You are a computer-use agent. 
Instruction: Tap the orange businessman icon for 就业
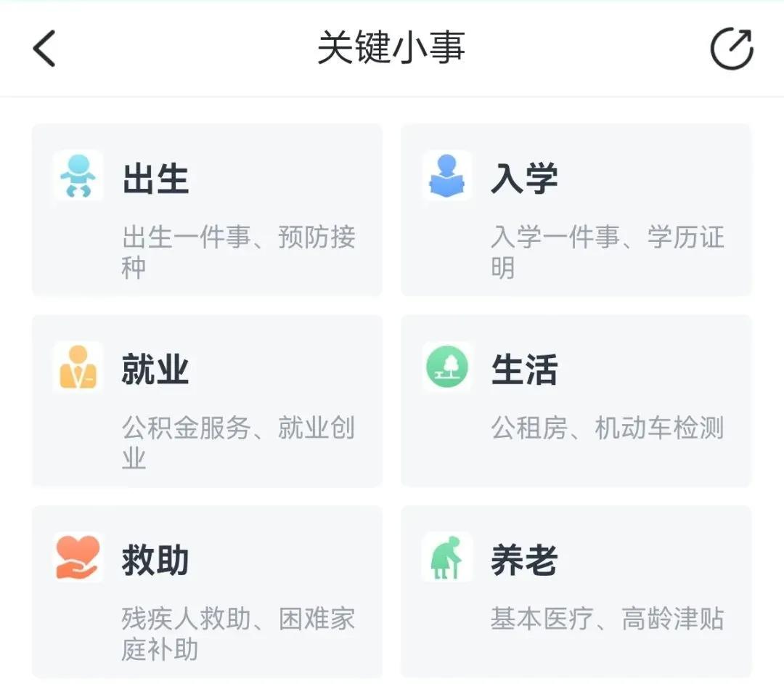click(78, 367)
